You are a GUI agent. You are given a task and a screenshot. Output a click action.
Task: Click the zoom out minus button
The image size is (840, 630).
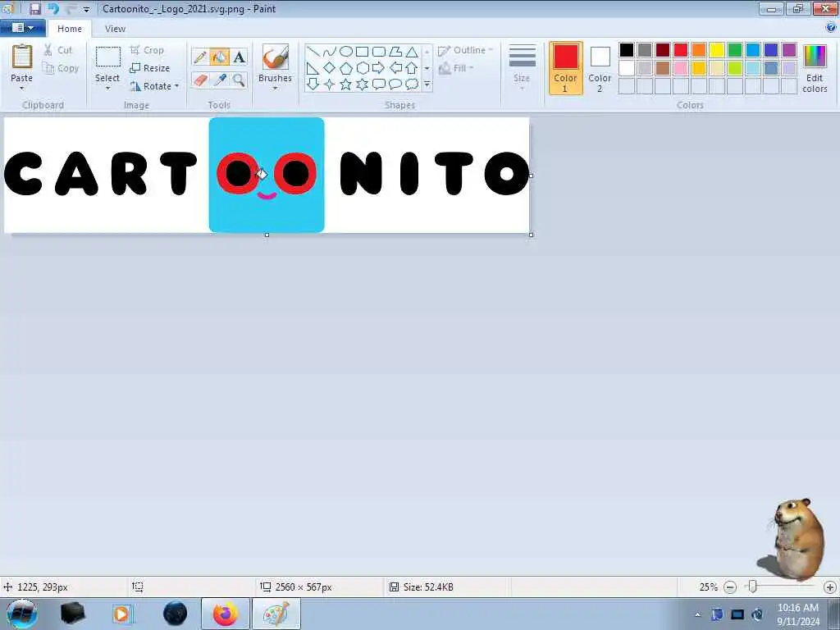[x=729, y=587]
